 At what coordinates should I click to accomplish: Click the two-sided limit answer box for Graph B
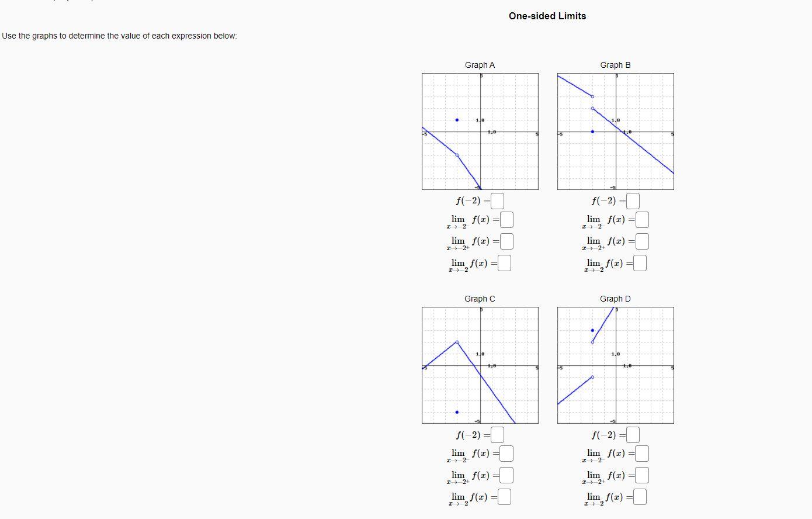point(639,263)
